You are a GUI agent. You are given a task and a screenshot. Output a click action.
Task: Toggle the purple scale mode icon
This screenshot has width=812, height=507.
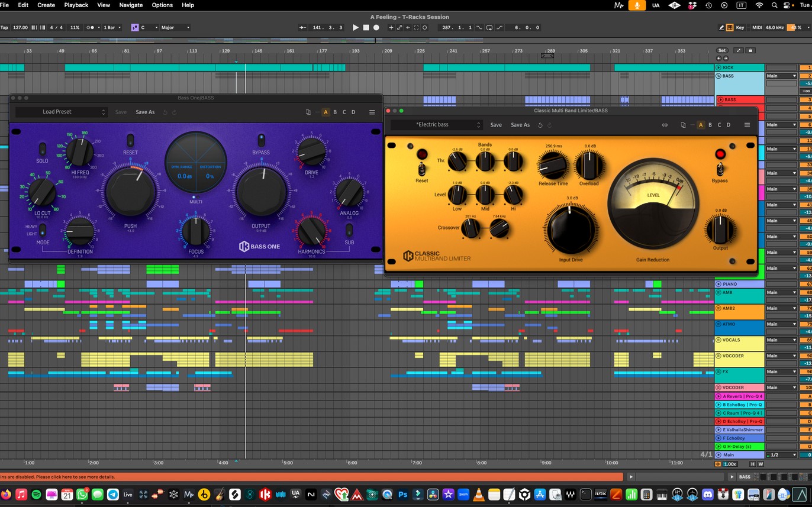pos(135,28)
